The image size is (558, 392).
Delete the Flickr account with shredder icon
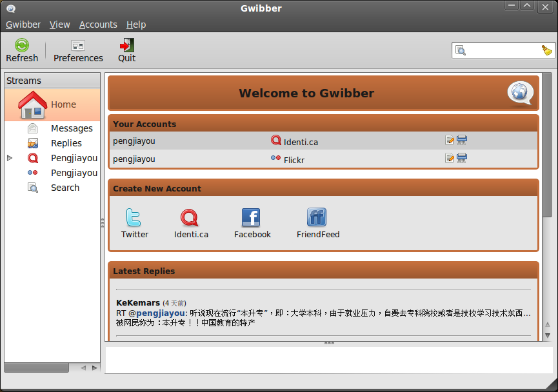[x=462, y=158]
